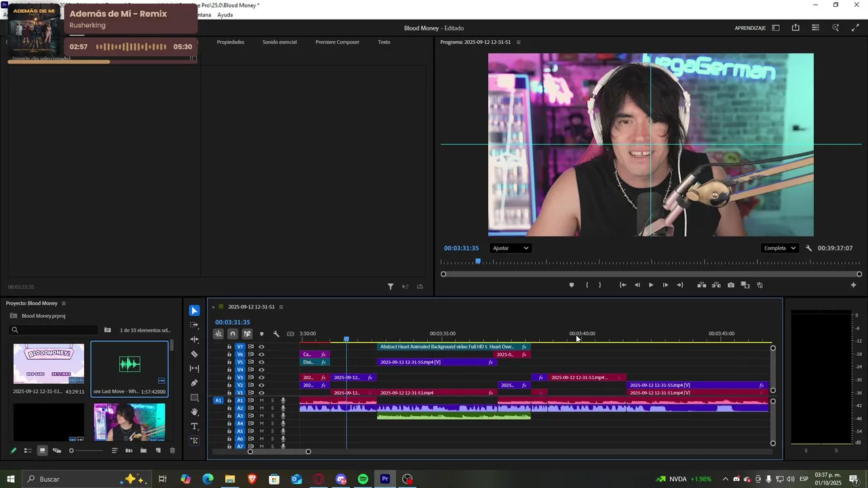Go to Out point in Program monitor

coord(680,285)
